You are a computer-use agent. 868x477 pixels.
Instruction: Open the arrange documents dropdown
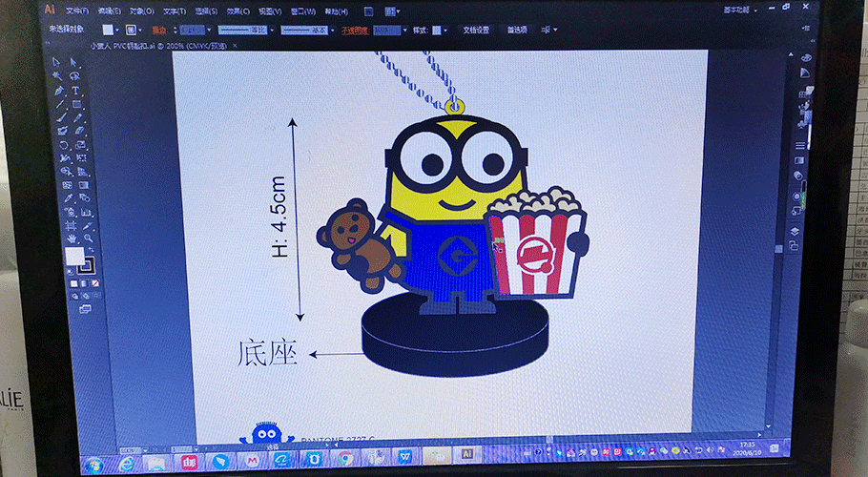coord(392,11)
